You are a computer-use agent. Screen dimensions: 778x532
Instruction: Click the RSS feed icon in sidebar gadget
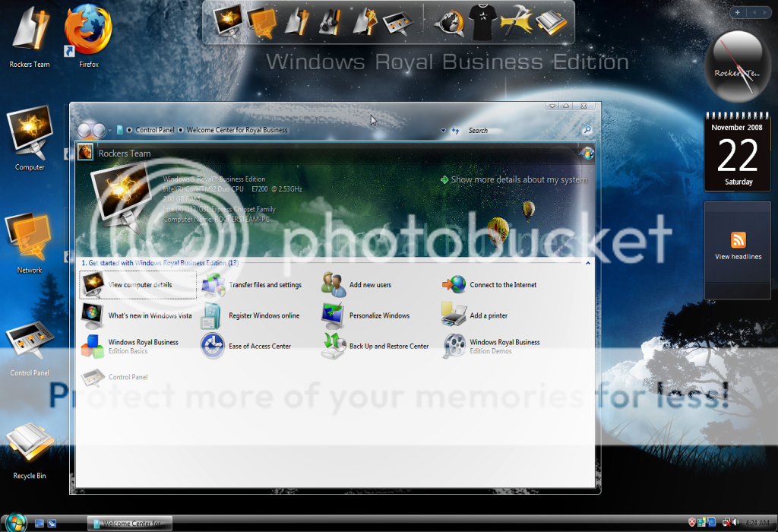click(x=738, y=239)
